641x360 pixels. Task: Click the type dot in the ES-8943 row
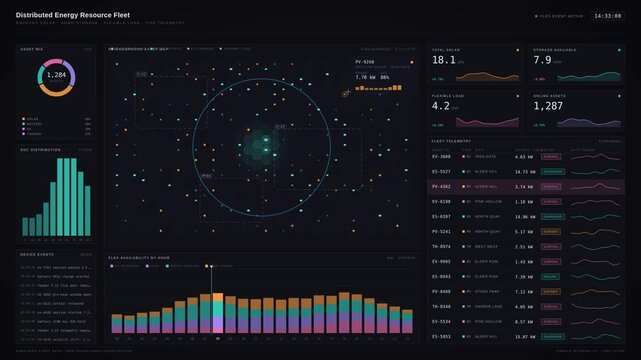(464, 277)
